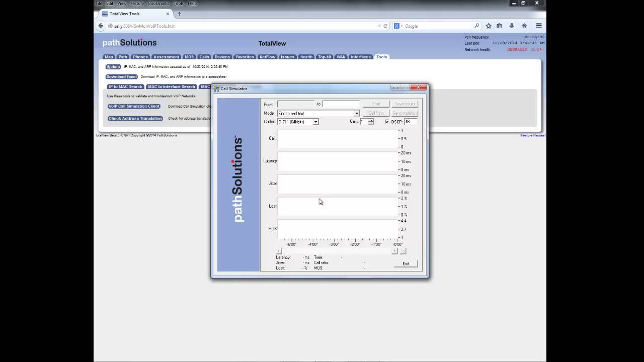Image resolution: width=644 pixels, height=362 pixels.
Task: Close the TotalView Tools browser tab
Action: [x=168, y=14]
